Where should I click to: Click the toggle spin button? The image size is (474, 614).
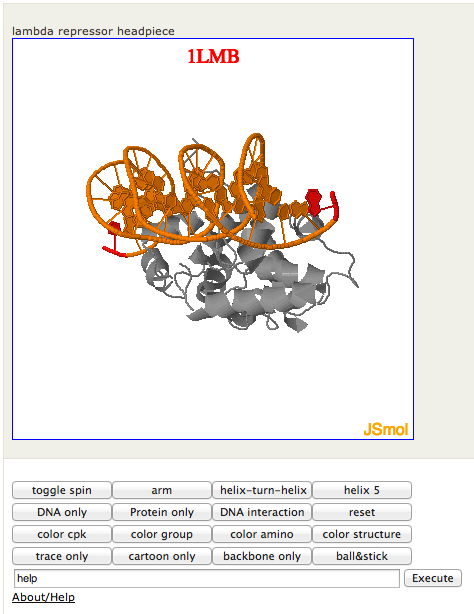click(62, 490)
